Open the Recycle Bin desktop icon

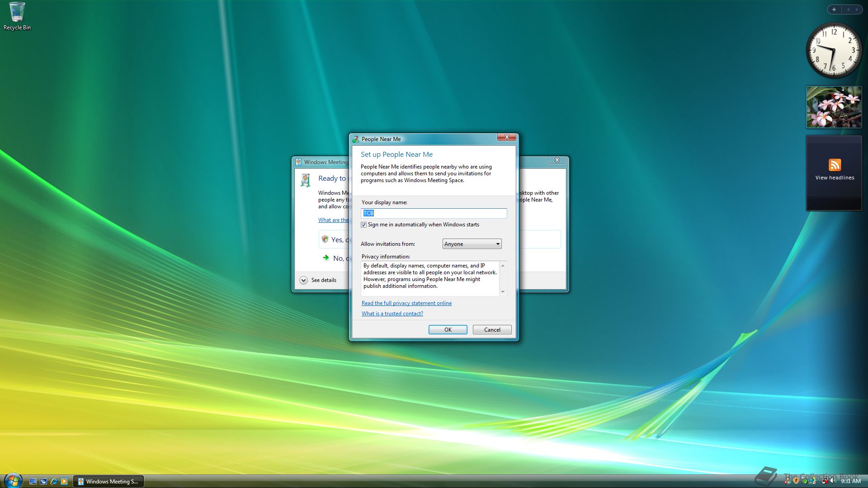[x=17, y=16]
